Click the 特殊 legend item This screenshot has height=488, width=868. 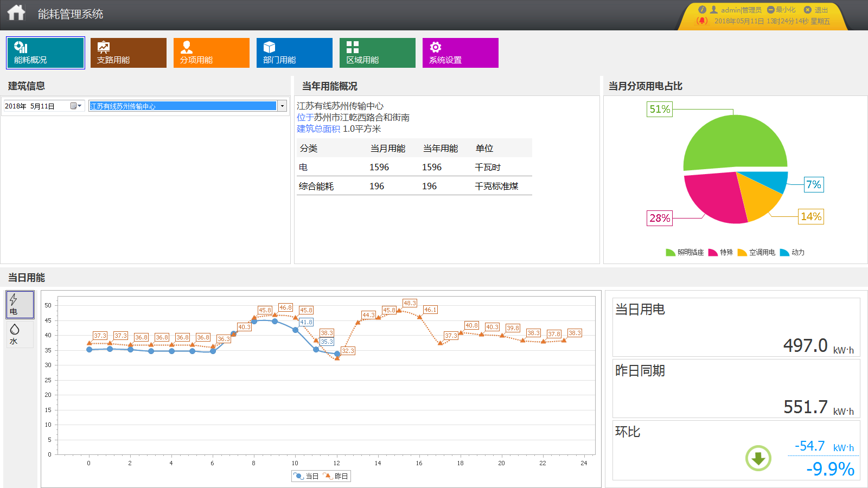coord(721,252)
